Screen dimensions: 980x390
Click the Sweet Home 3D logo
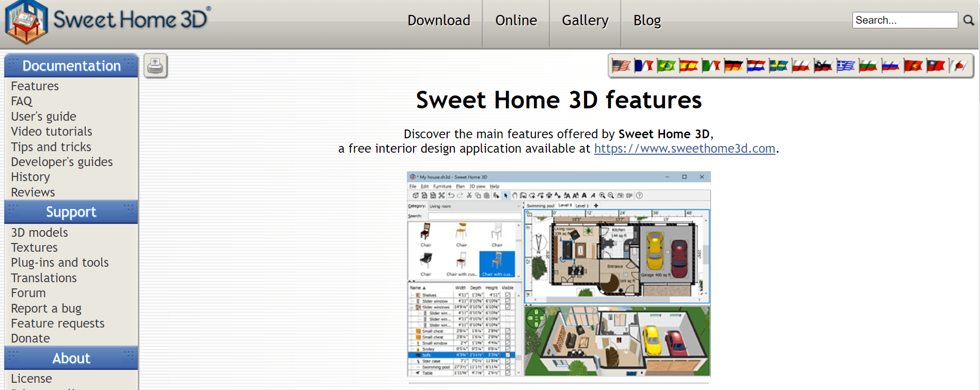[107, 22]
